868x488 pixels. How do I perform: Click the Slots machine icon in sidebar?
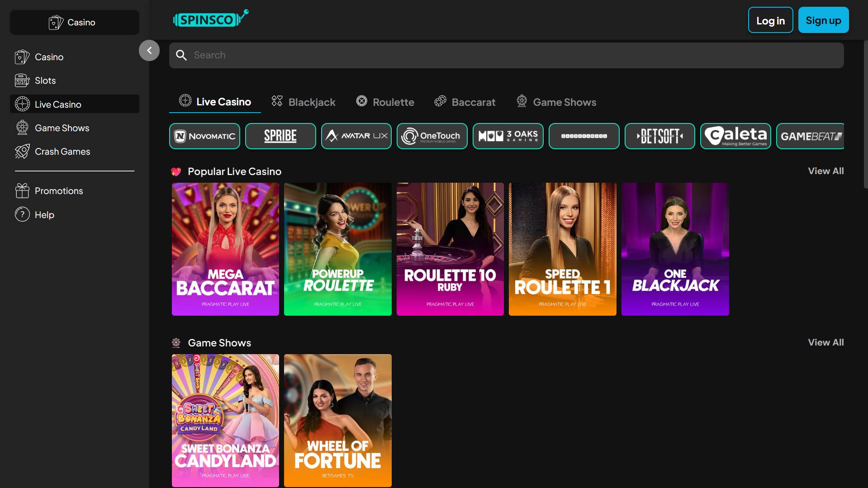[22, 81]
